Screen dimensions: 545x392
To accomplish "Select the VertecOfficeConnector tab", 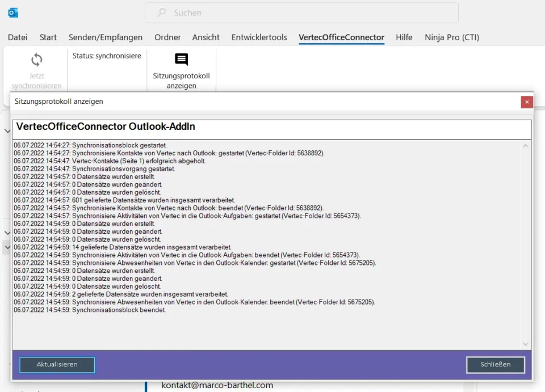I will pos(341,37).
